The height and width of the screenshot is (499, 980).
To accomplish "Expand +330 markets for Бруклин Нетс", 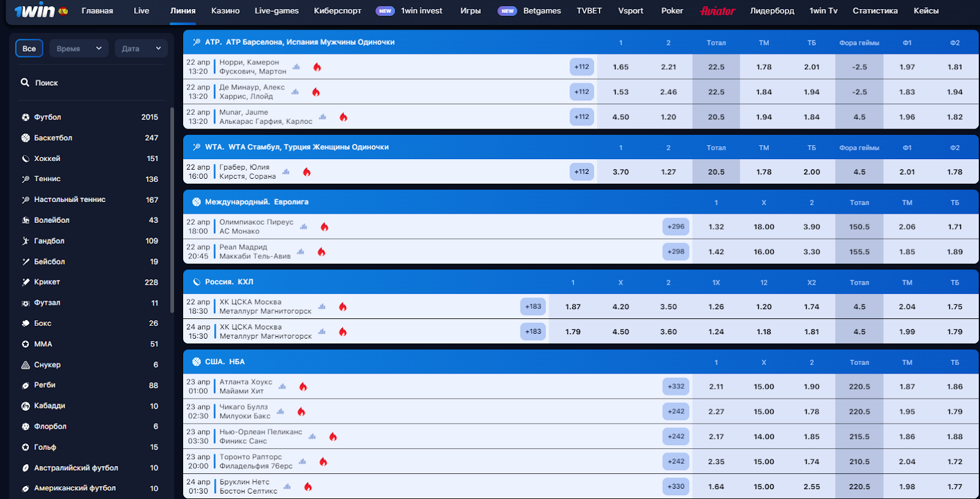I will 676,487.
